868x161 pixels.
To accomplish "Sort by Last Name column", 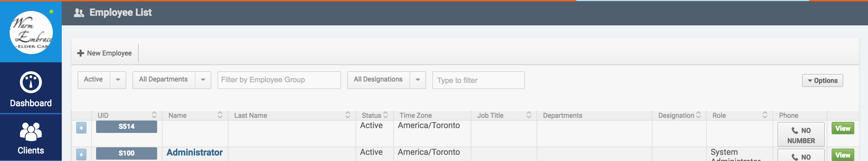I will point(348,115).
